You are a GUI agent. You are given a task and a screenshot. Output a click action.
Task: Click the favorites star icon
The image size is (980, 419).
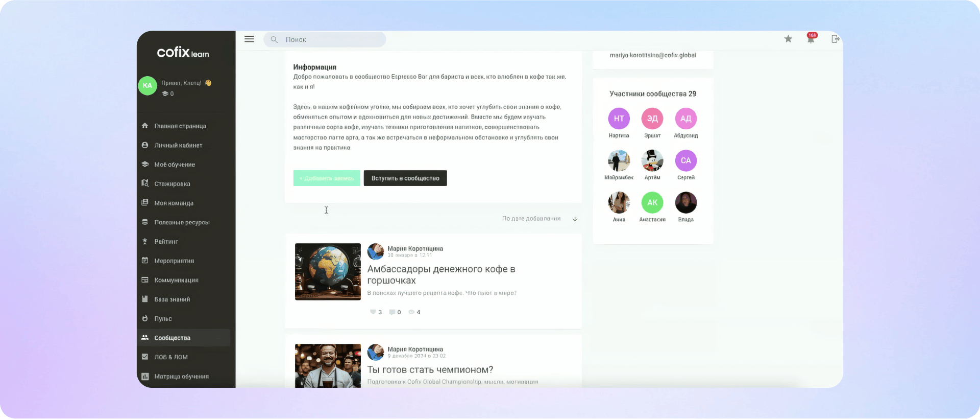[788, 39]
